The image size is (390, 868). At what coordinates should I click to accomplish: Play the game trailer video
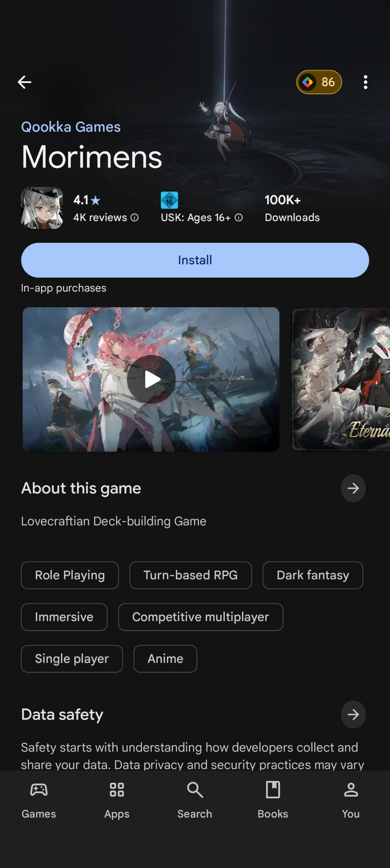(x=151, y=379)
